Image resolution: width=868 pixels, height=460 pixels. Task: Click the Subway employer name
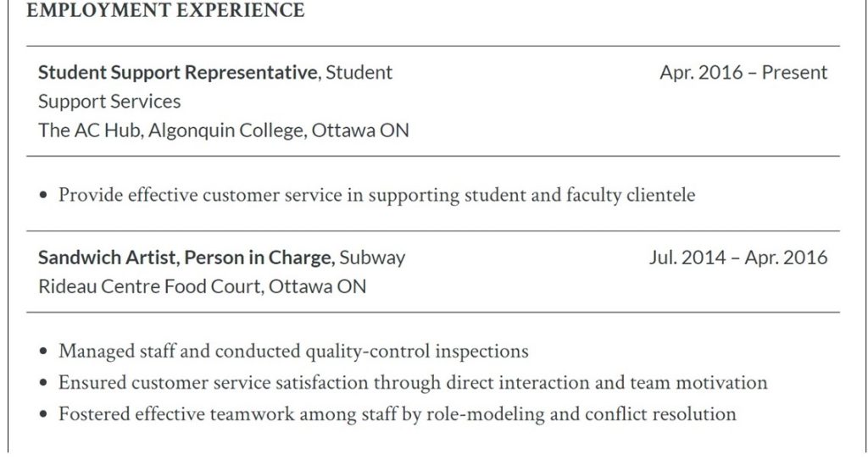pos(372,258)
